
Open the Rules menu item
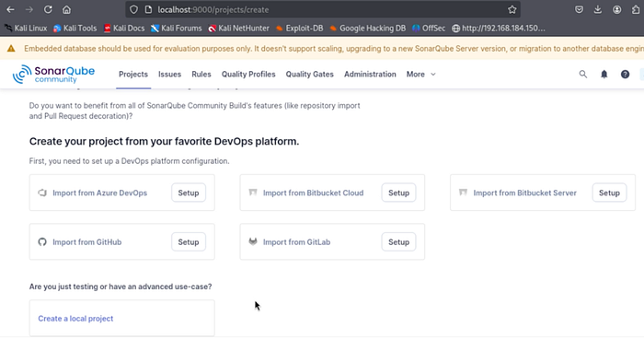pyautogui.click(x=201, y=74)
